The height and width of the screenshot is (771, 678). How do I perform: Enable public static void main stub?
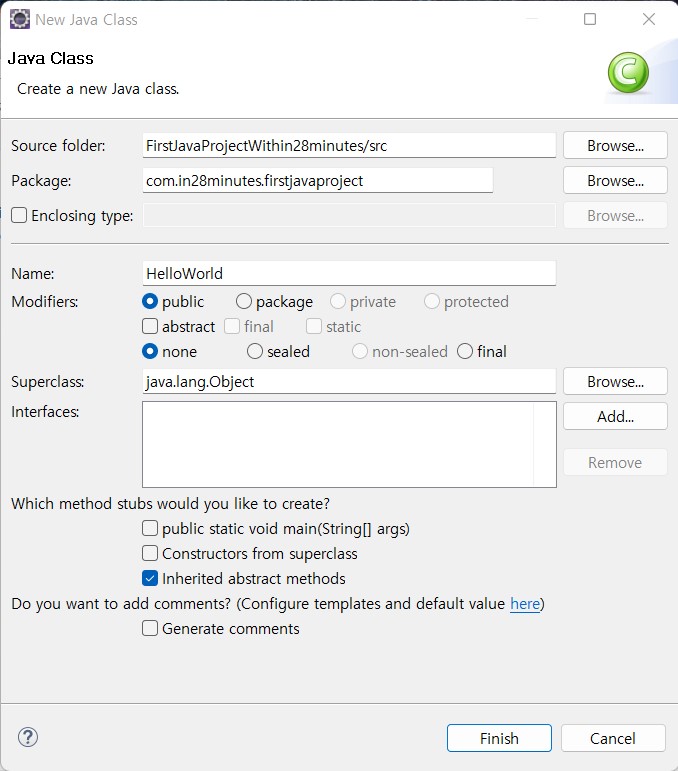click(150, 528)
